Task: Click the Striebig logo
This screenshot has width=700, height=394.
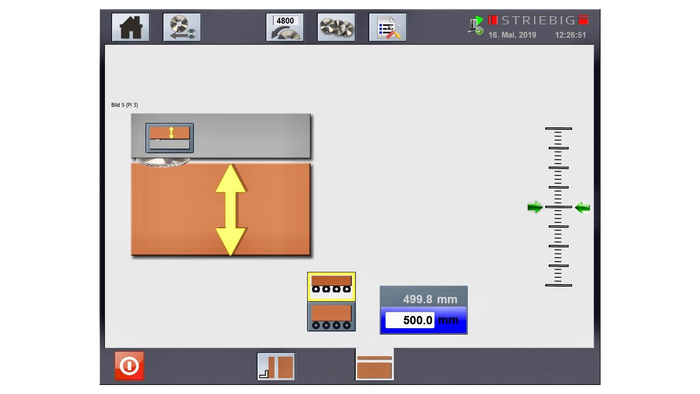Action: point(539,20)
